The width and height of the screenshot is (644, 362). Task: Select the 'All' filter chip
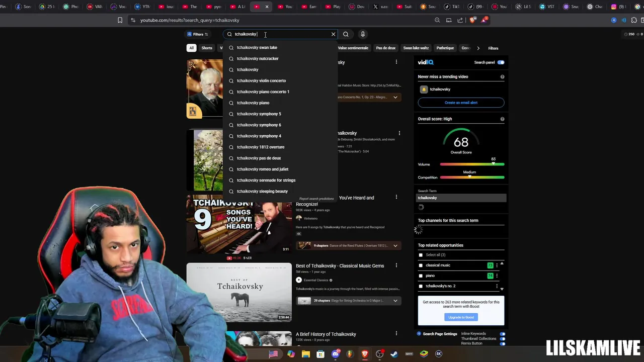point(191,48)
